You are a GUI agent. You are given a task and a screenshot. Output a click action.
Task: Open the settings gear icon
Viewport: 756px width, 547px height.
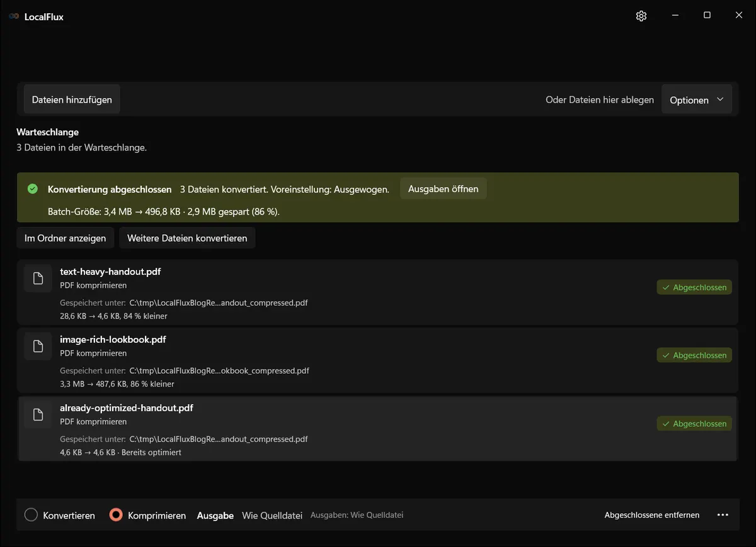[641, 16]
